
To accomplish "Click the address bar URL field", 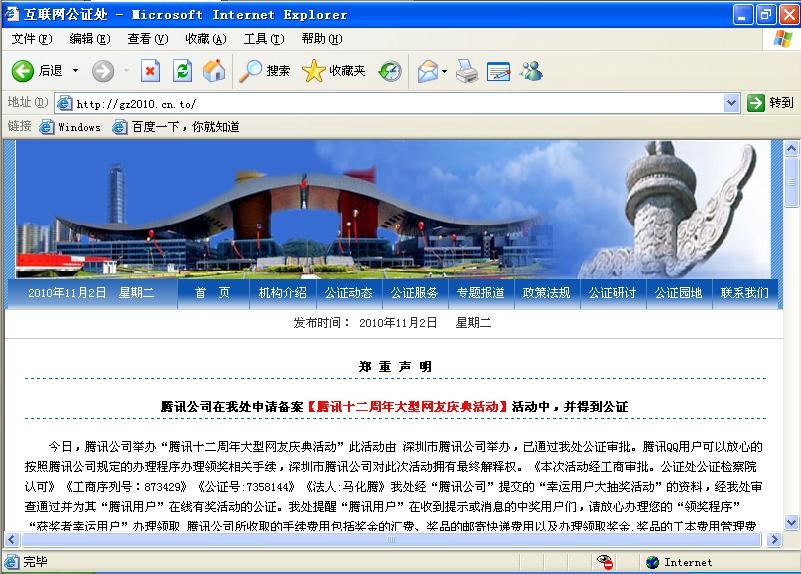I will point(397,104).
